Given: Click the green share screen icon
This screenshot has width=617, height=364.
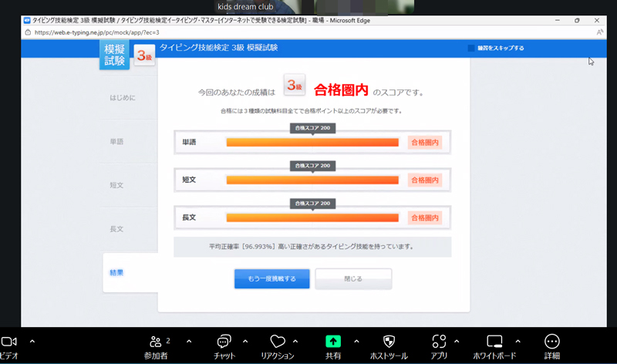Looking at the screenshot, I should pyautogui.click(x=333, y=341).
